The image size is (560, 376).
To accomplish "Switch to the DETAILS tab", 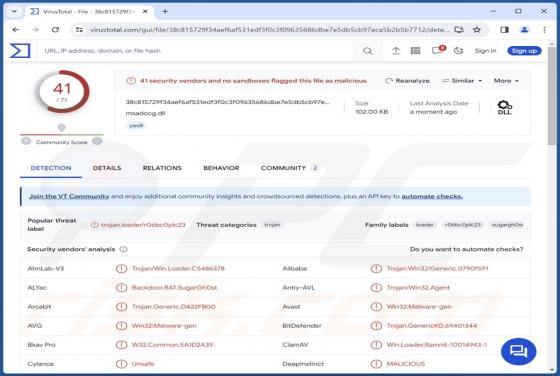I will pyautogui.click(x=107, y=168).
